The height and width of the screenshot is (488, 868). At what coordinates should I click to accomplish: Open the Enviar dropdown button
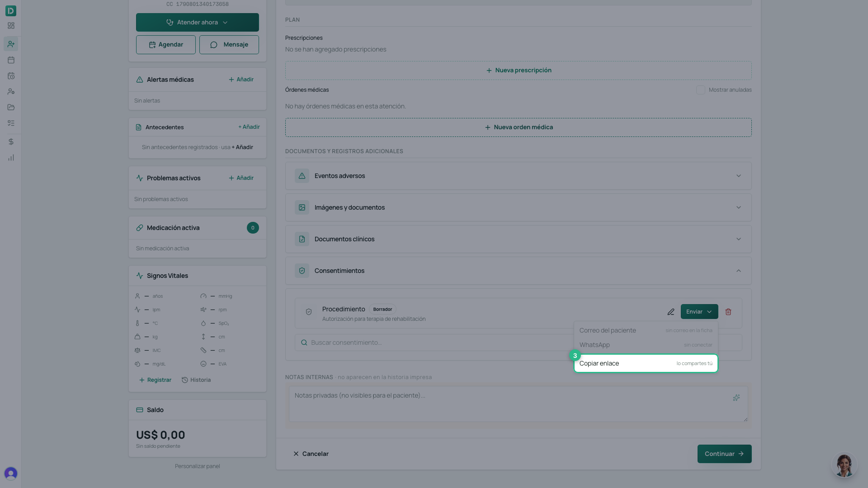[699, 312]
